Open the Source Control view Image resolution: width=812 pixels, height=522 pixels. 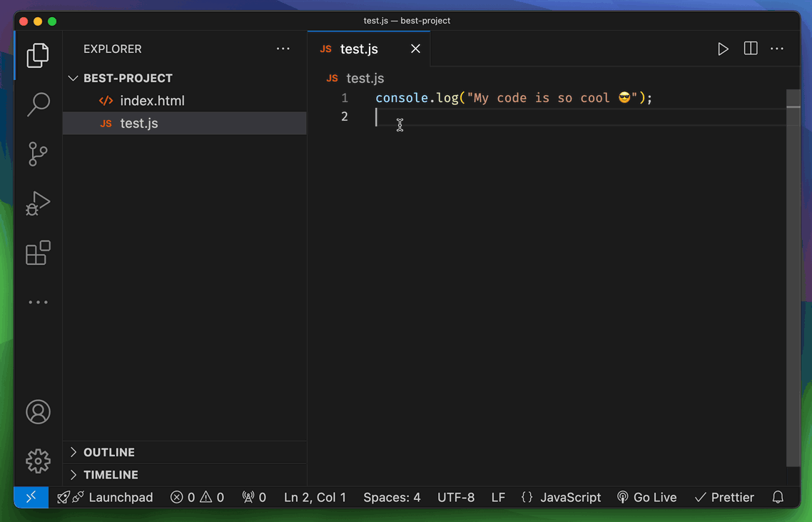coord(38,154)
